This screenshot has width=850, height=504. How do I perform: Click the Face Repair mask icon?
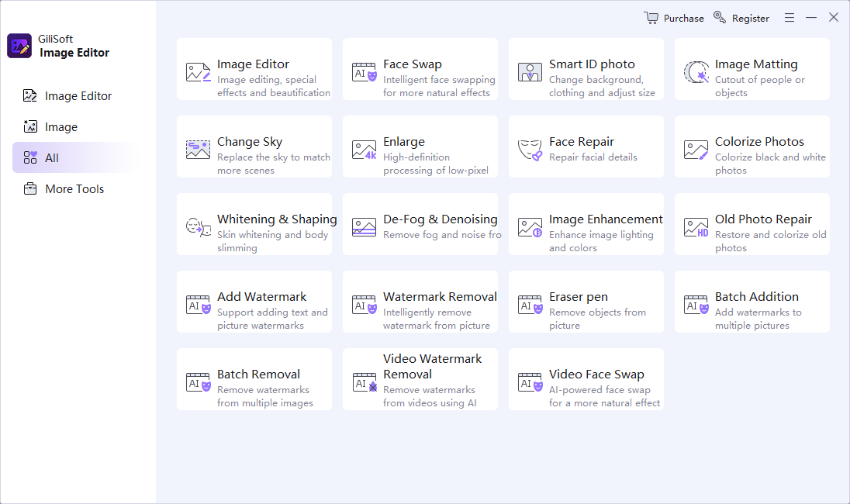[x=530, y=150]
